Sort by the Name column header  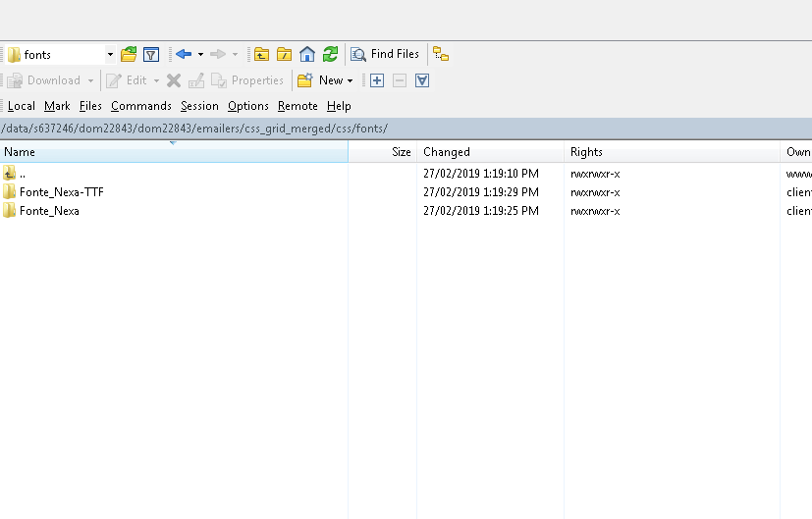click(x=174, y=152)
